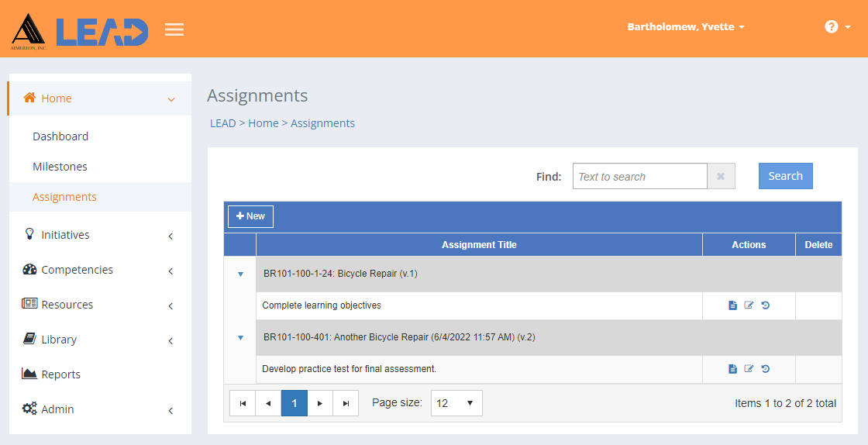Open history icon for Develop practice test
Screen dimensions: 868x445
766,368
